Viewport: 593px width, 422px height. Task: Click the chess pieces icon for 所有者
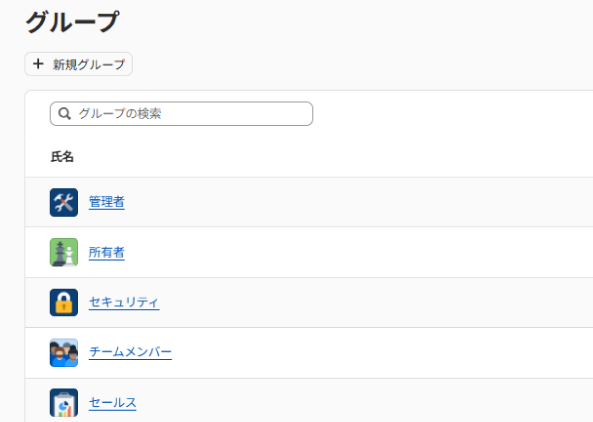coord(64,252)
